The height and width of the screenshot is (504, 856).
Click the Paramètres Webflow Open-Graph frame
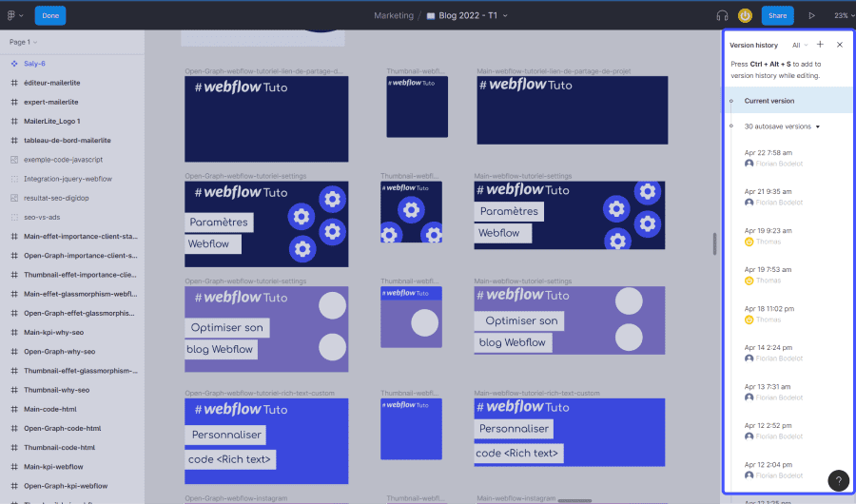pyautogui.click(x=266, y=224)
